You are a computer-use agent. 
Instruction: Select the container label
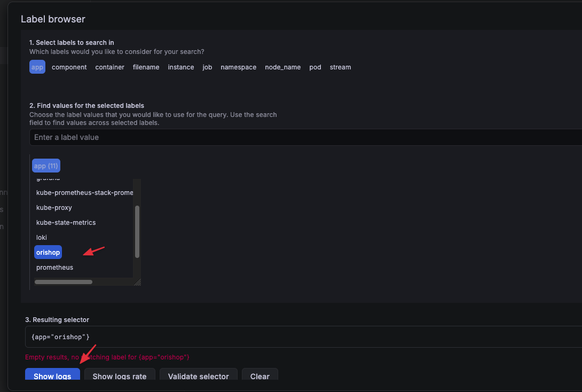pyautogui.click(x=109, y=67)
